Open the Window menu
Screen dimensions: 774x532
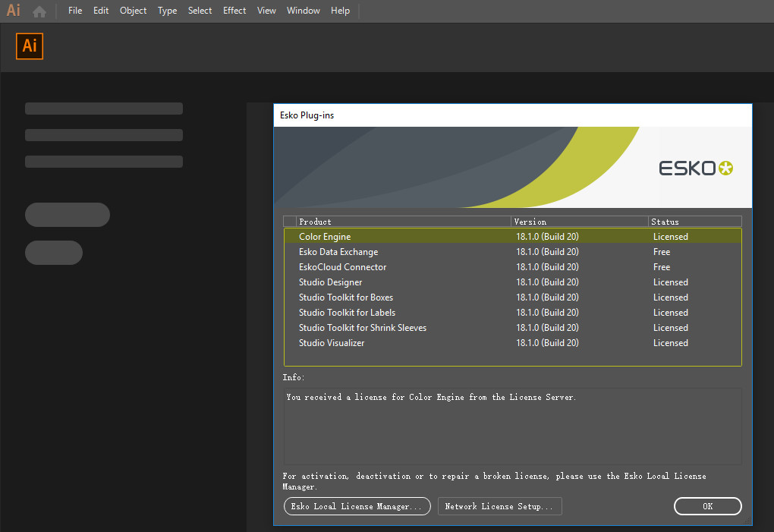[303, 11]
